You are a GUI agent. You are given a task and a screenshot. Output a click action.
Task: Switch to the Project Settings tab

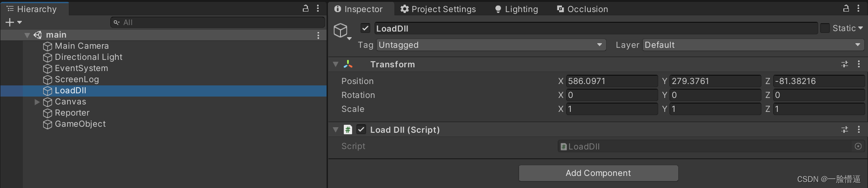[x=438, y=9]
